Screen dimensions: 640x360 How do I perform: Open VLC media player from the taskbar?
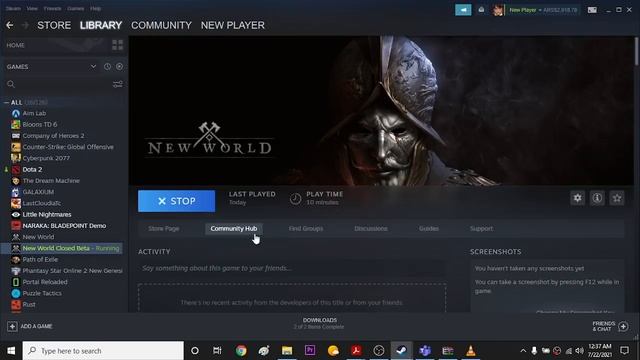point(471,351)
